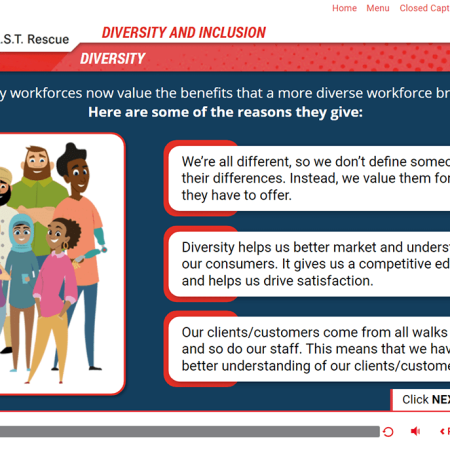Click the 'Click NEXT' prompt box
The image size is (450, 450).
click(x=420, y=399)
